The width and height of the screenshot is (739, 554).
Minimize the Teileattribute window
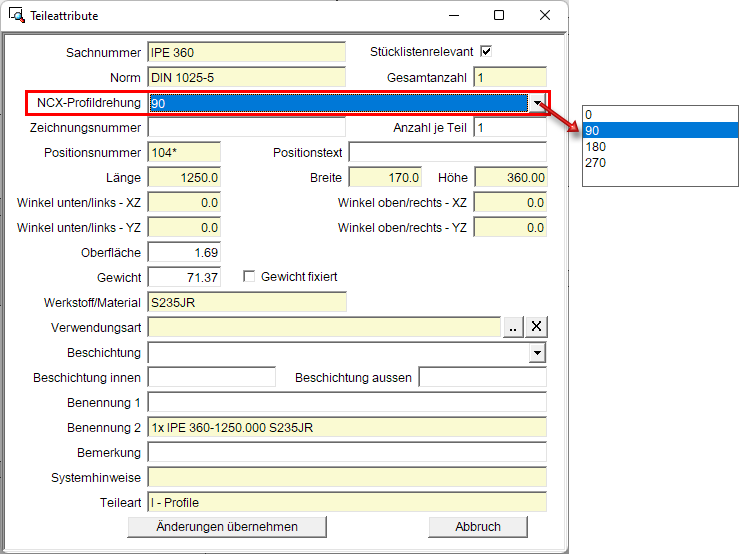[454, 16]
